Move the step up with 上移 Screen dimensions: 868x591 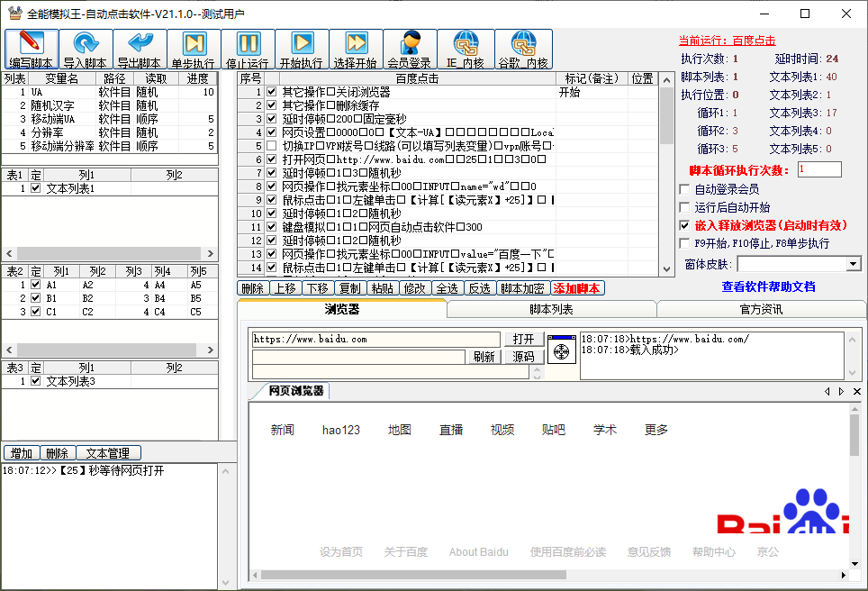point(285,288)
